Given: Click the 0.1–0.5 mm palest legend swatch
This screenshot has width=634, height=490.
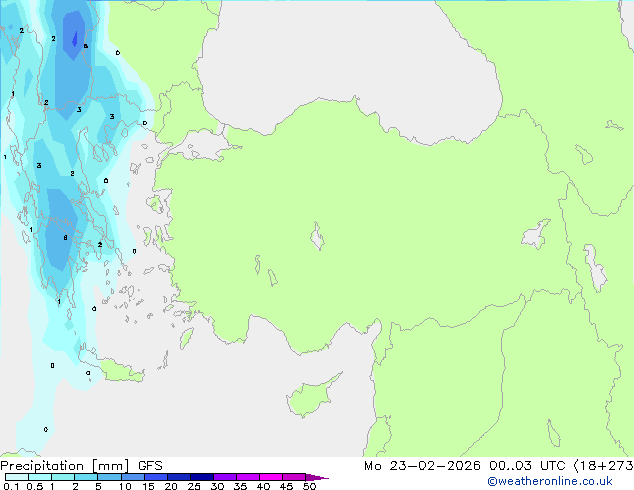Looking at the screenshot, I should point(17,477).
